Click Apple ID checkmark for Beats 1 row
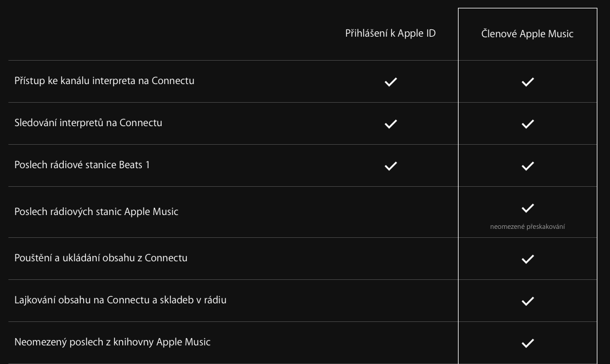The width and height of the screenshot is (610, 364). [391, 166]
